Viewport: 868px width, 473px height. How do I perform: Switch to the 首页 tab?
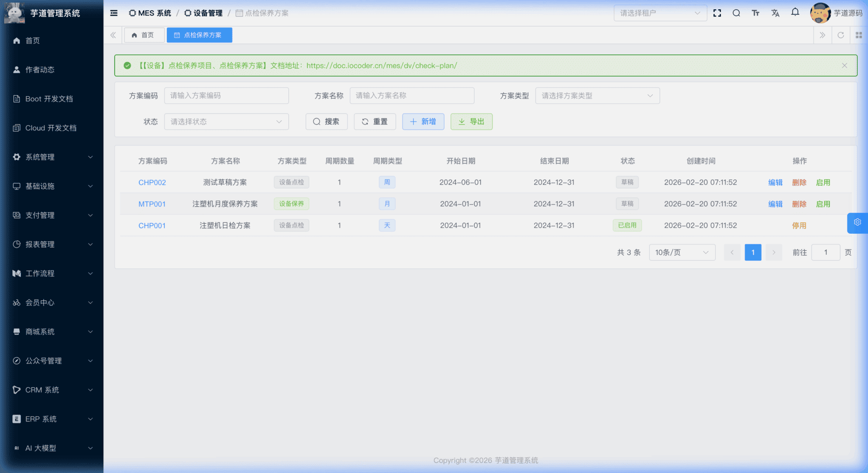144,35
